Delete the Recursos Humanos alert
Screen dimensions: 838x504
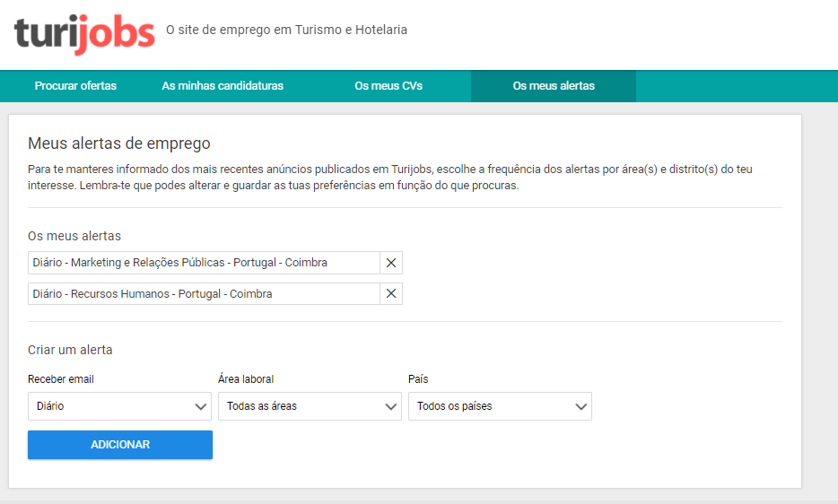coord(391,293)
